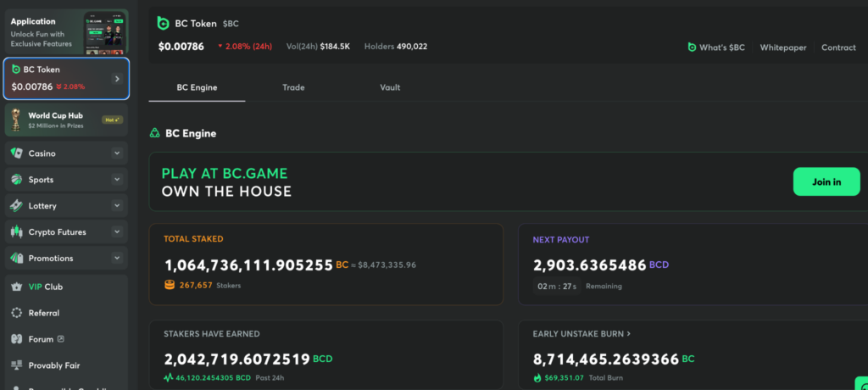Click the external link icon beside Forum
Screen dimensions: 868x390
61,339
